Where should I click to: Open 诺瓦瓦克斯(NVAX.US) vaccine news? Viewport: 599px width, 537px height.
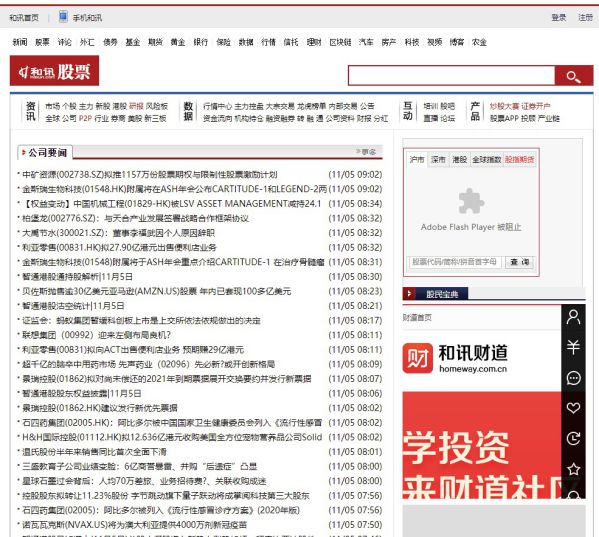(x=134, y=525)
